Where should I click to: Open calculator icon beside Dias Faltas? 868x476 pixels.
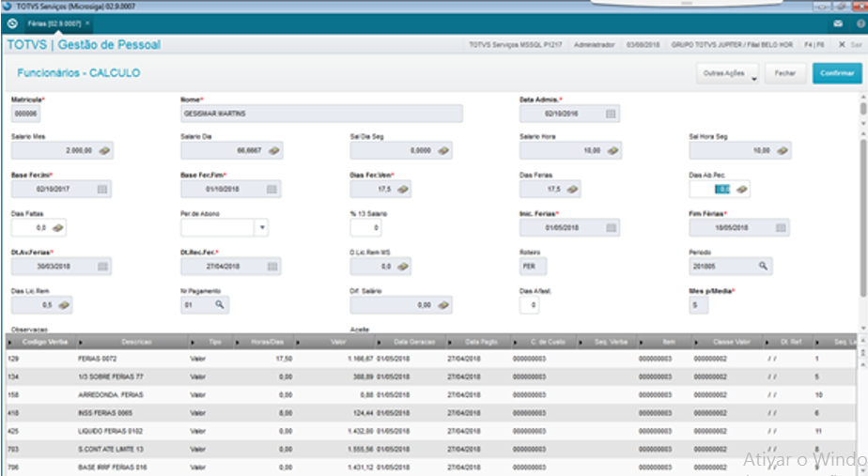tap(57, 228)
